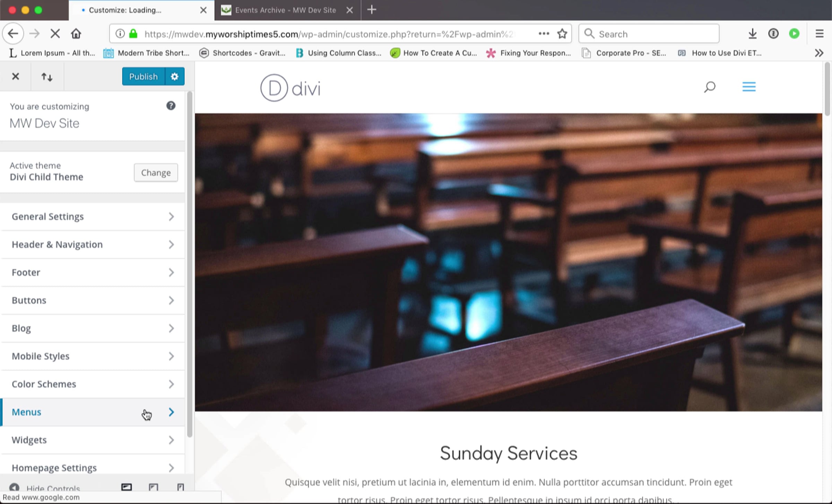Switch to desktop preview device

coord(127,487)
